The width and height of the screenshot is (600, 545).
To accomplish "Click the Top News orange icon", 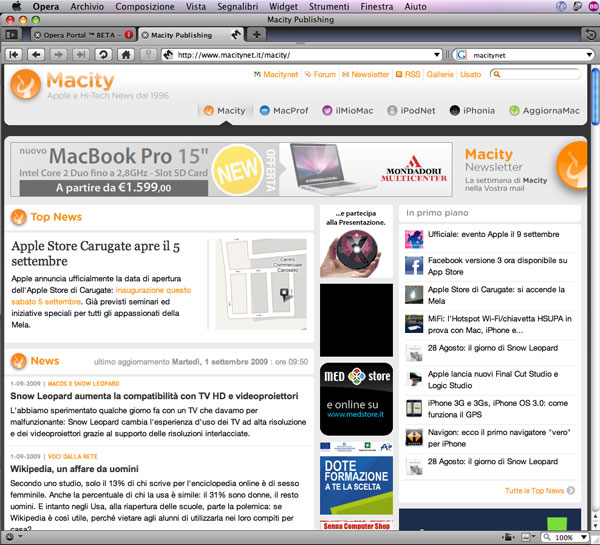I will coord(18,217).
